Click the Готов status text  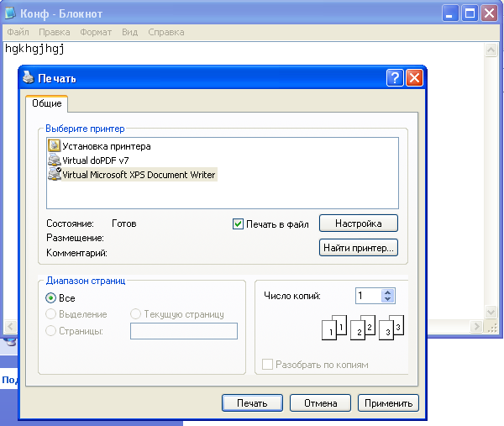[124, 224]
